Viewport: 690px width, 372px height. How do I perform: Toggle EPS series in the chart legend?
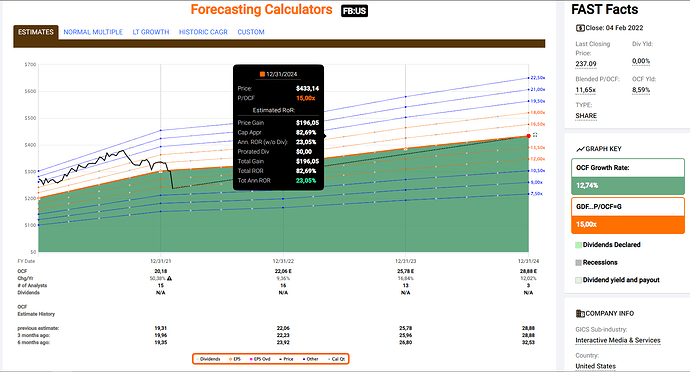pos(235,359)
